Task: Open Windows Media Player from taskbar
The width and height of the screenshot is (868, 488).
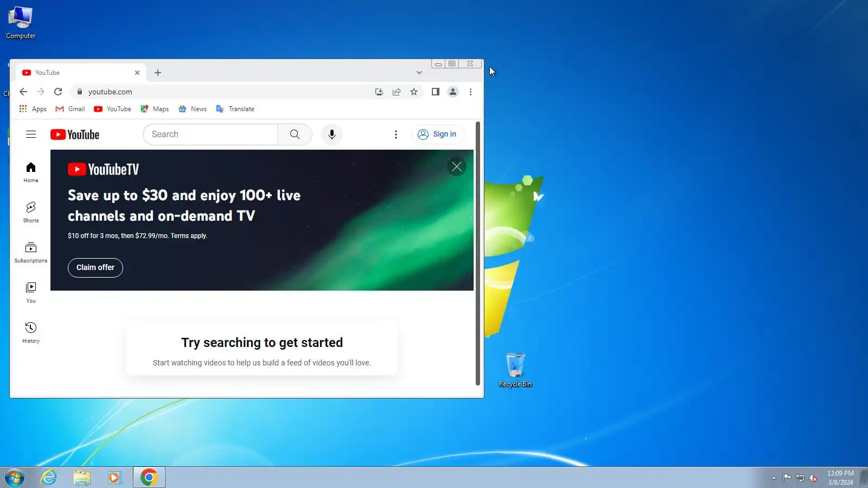Action: pyautogui.click(x=114, y=478)
